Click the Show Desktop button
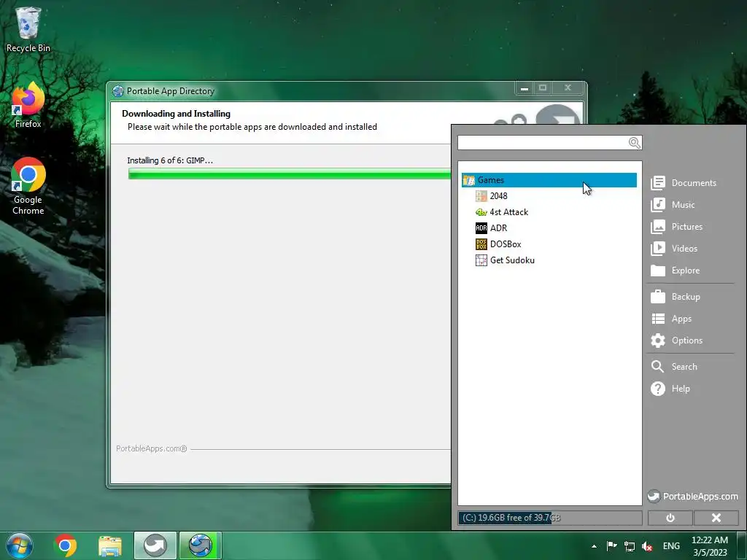Viewport: 747px width, 560px height. tap(742, 545)
